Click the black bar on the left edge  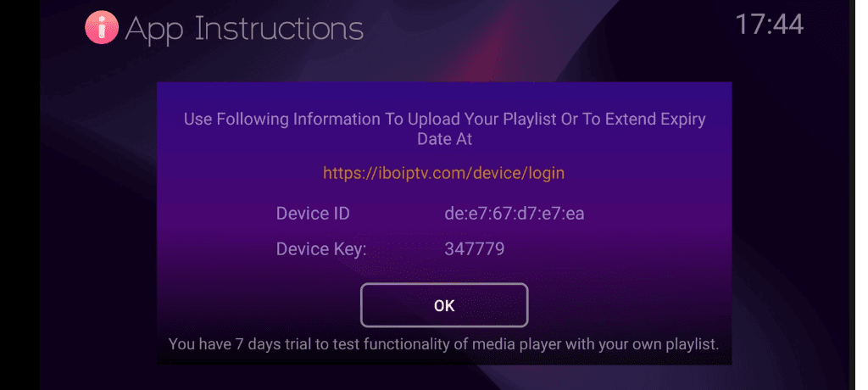click(x=19, y=195)
